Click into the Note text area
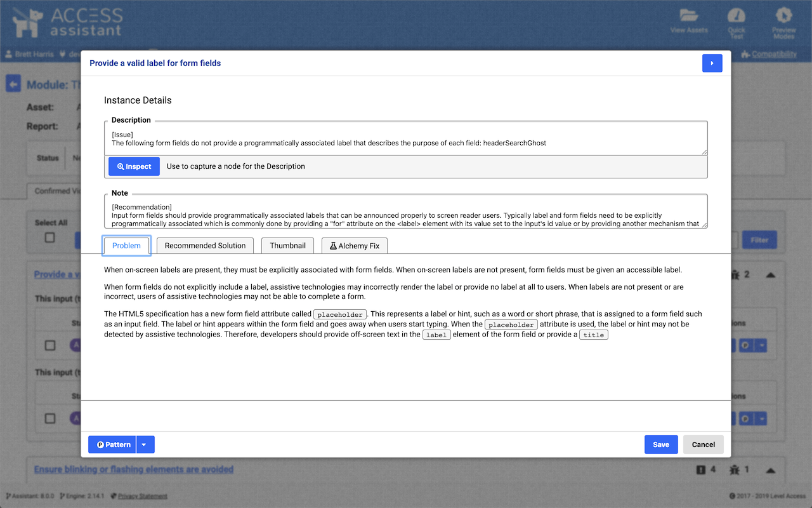812x508 pixels. tap(406, 211)
